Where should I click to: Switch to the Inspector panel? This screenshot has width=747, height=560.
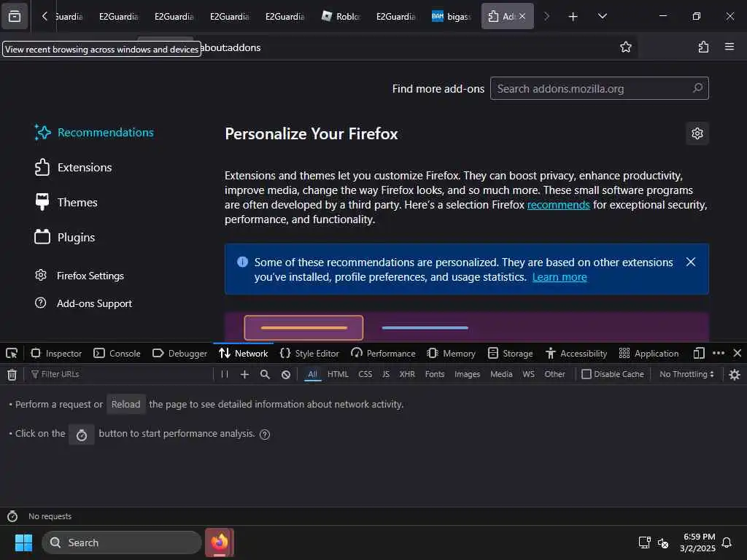click(56, 354)
